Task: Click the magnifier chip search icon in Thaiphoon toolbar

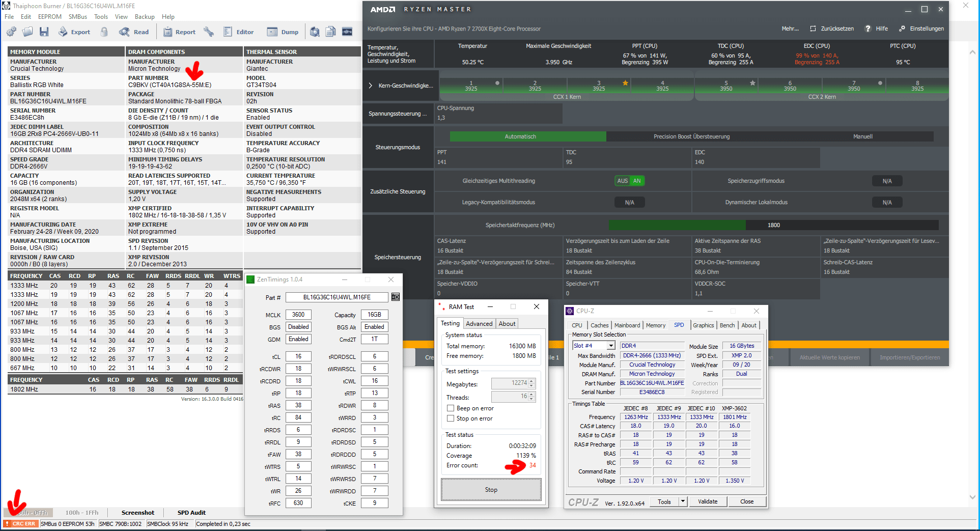Action: tap(315, 32)
